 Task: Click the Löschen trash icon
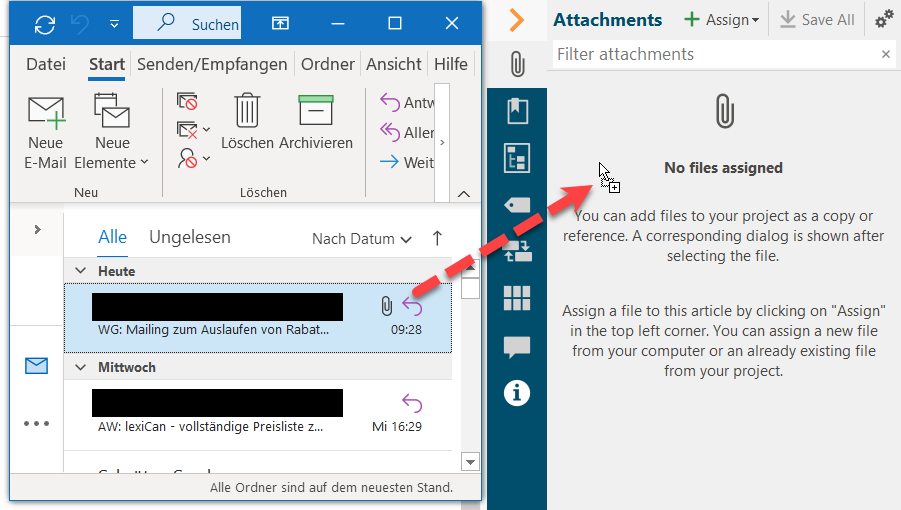pyautogui.click(x=247, y=122)
